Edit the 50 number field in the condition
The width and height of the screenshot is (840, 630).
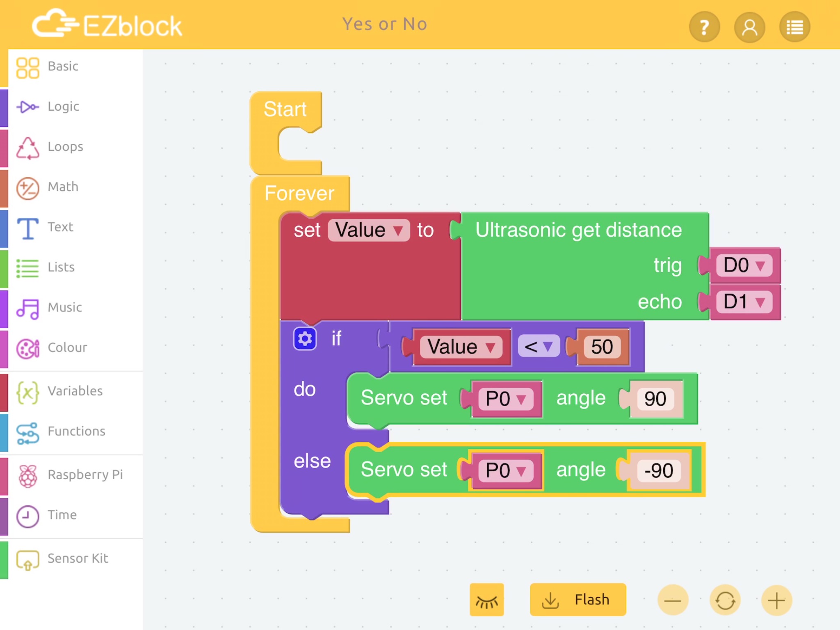[602, 347]
